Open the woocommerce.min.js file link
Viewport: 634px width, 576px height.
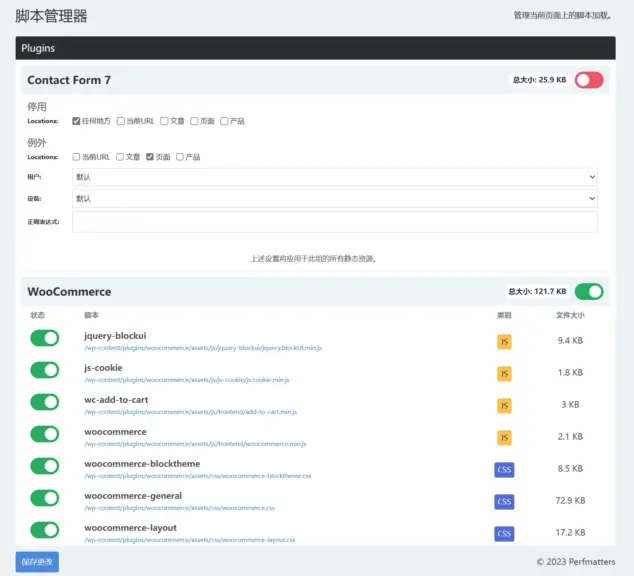click(x=195, y=444)
